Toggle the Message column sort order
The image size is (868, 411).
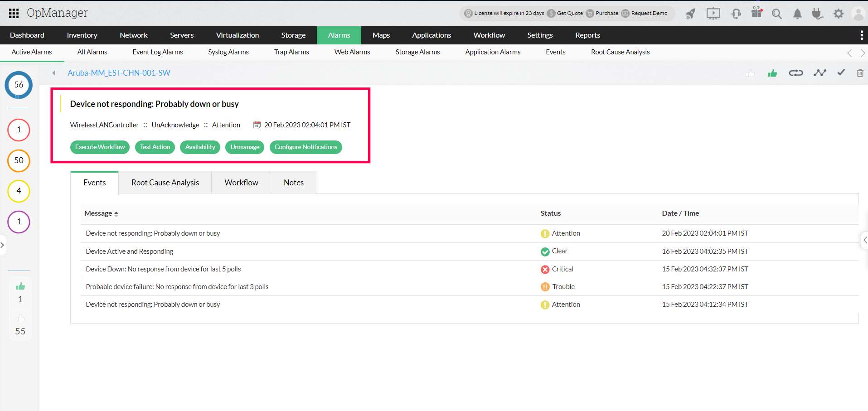[116, 213]
